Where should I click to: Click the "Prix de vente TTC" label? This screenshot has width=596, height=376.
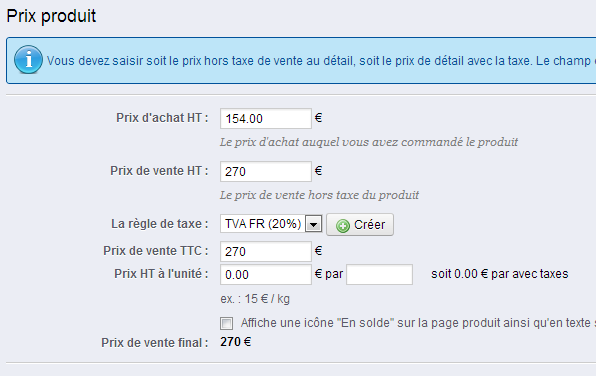pos(155,251)
